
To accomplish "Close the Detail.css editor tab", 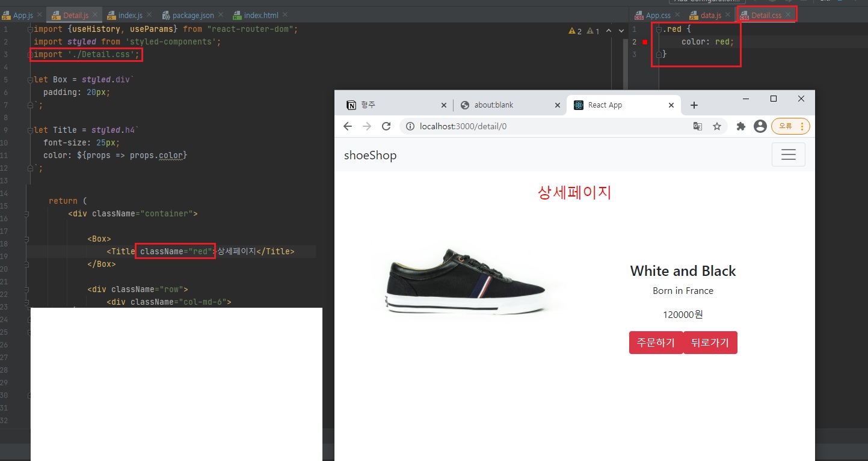I will 788,15.
